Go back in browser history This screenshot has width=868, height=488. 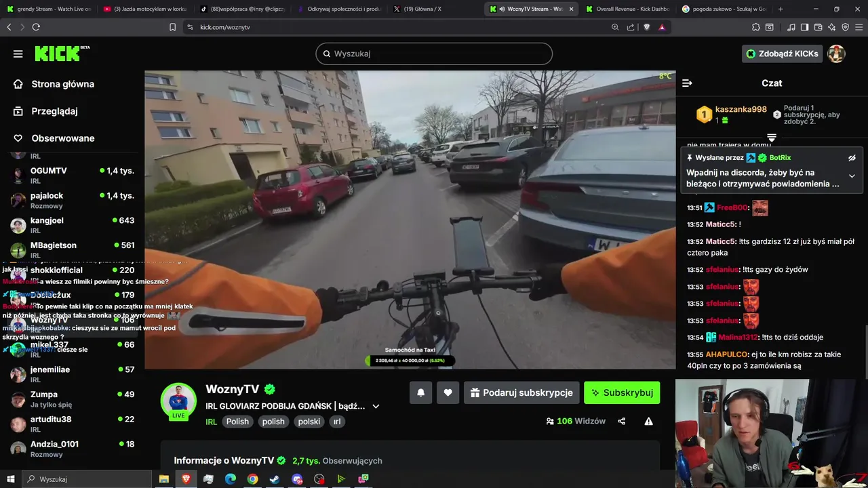[x=9, y=27]
